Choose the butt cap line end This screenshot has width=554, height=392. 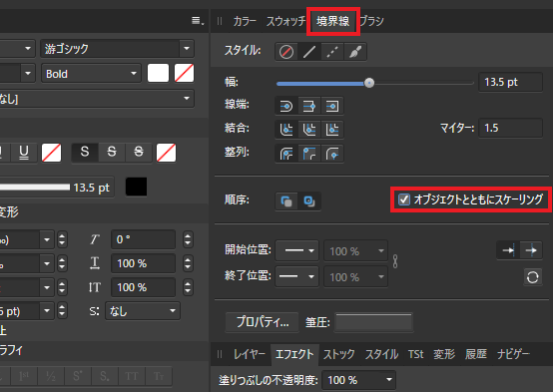pyautogui.click(x=309, y=106)
